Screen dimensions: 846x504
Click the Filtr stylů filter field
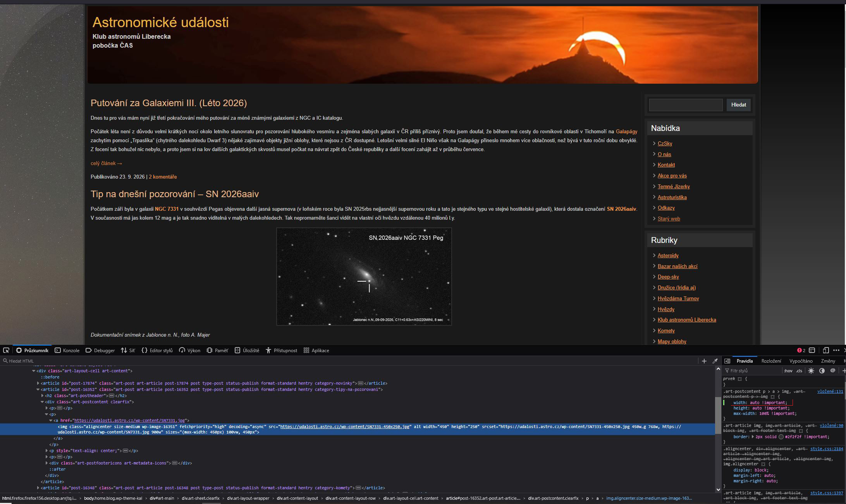(753, 371)
